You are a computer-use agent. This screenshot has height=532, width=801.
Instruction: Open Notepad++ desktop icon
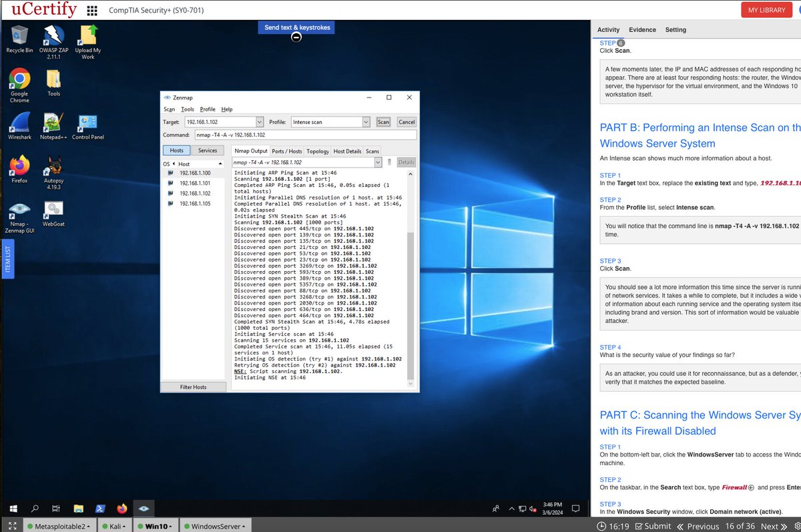(53, 125)
